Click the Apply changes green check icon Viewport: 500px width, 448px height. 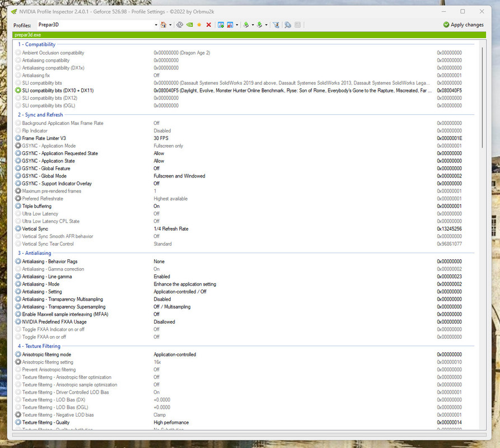[x=446, y=25]
